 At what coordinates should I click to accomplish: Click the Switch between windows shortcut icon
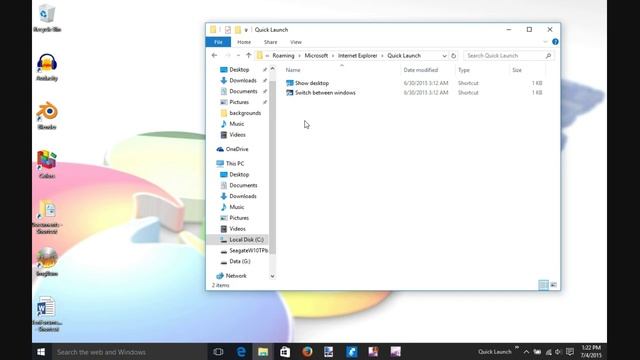(290, 93)
